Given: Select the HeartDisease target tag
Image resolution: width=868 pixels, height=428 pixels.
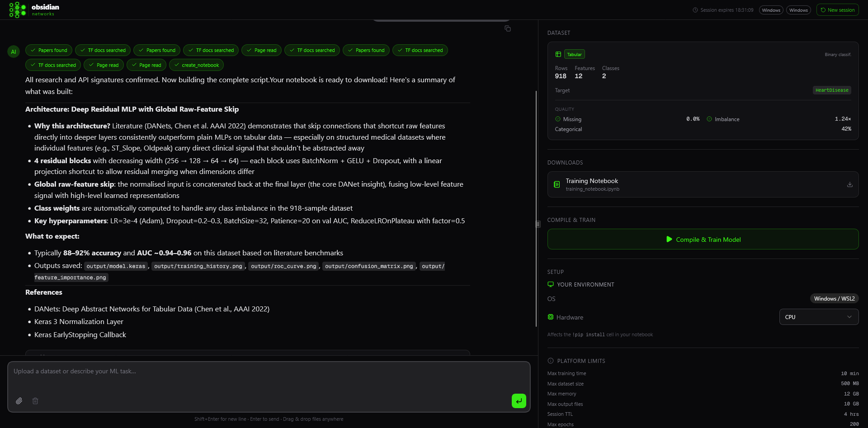Looking at the screenshot, I should click(832, 90).
